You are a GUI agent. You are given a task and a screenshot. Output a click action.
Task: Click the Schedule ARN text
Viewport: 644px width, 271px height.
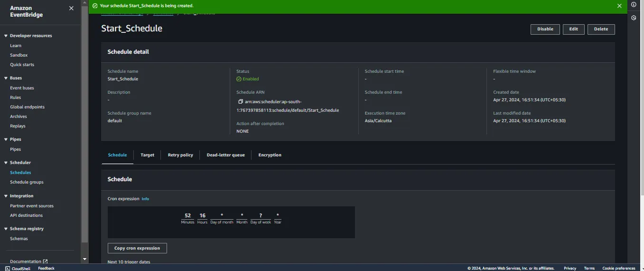(x=288, y=106)
